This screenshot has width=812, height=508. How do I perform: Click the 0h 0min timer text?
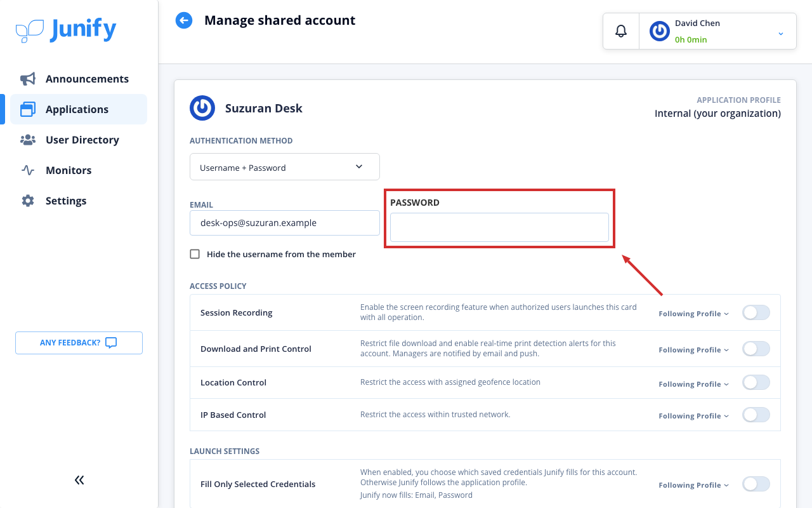point(691,39)
